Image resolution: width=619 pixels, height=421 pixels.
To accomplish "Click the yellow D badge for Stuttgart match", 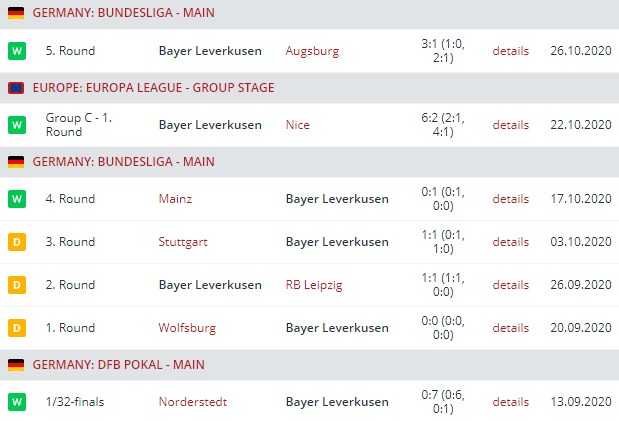I will [16, 242].
